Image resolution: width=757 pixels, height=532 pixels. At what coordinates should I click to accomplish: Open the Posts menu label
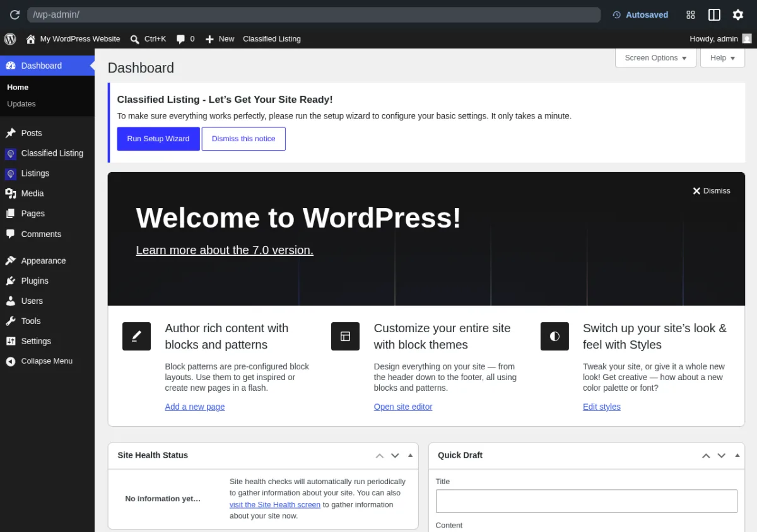click(x=32, y=133)
